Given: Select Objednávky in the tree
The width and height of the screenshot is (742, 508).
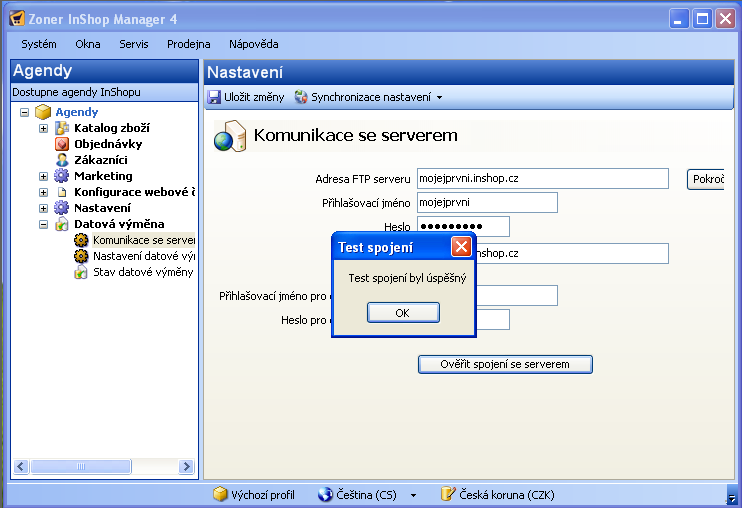Looking at the screenshot, I should [108, 144].
